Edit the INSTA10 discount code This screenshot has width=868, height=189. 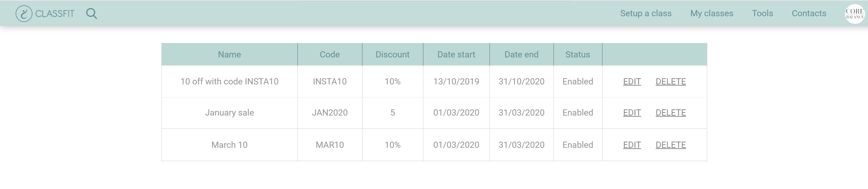click(632, 81)
